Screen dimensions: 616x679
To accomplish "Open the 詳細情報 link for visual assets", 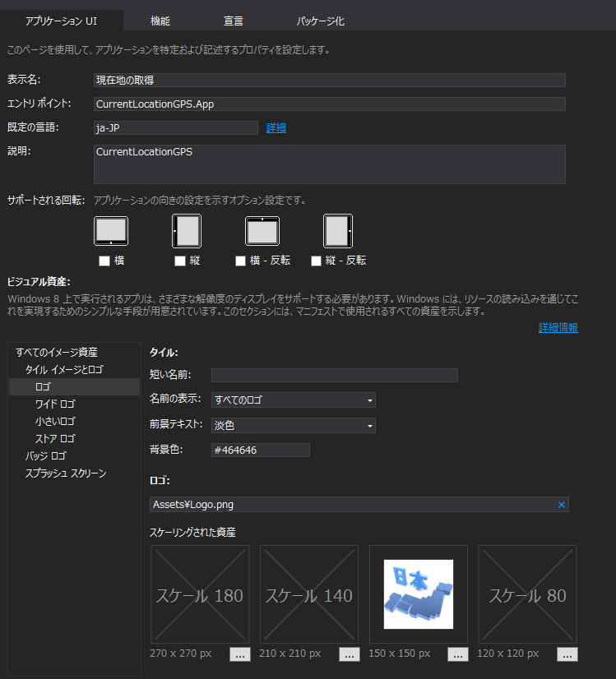I will coord(558,328).
